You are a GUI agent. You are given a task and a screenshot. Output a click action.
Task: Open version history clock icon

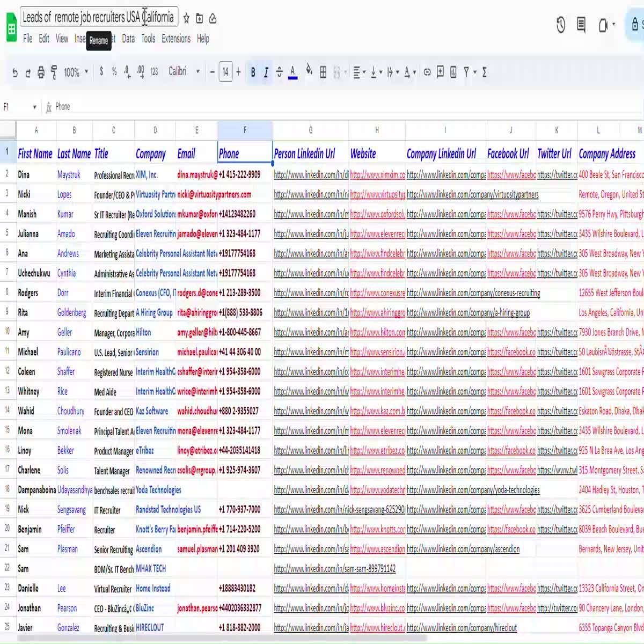[x=560, y=25]
